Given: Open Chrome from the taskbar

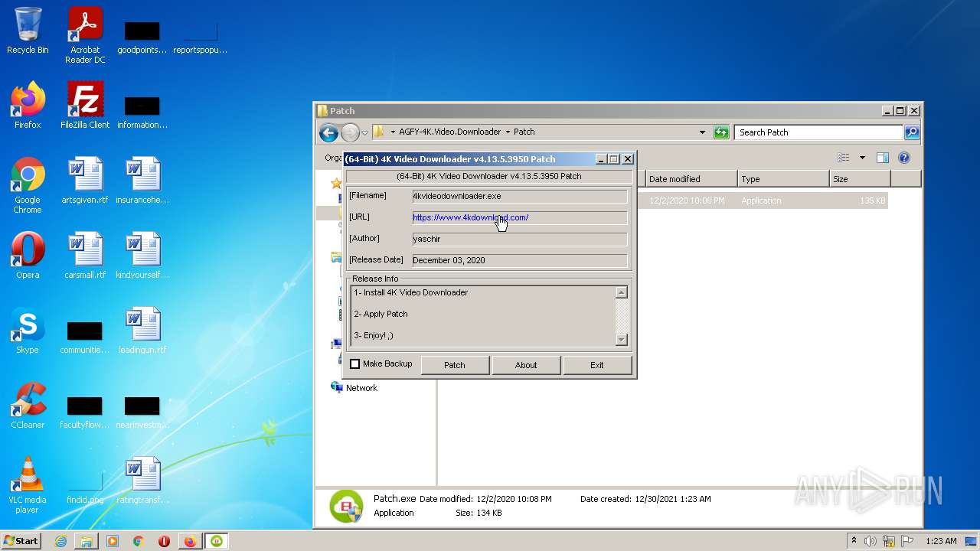Looking at the screenshot, I should (x=139, y=541).
